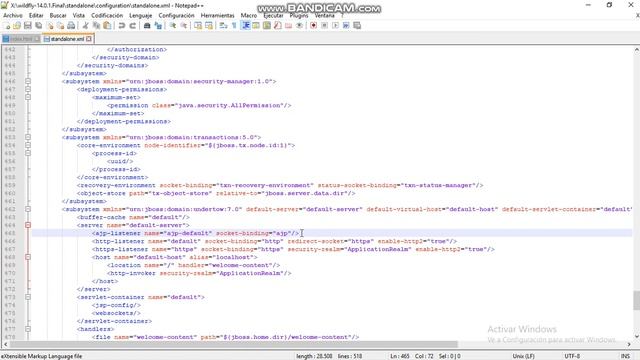This screenshot has height=360, width=640.
Task: Create a new document from toolbar
Action: 7,25
